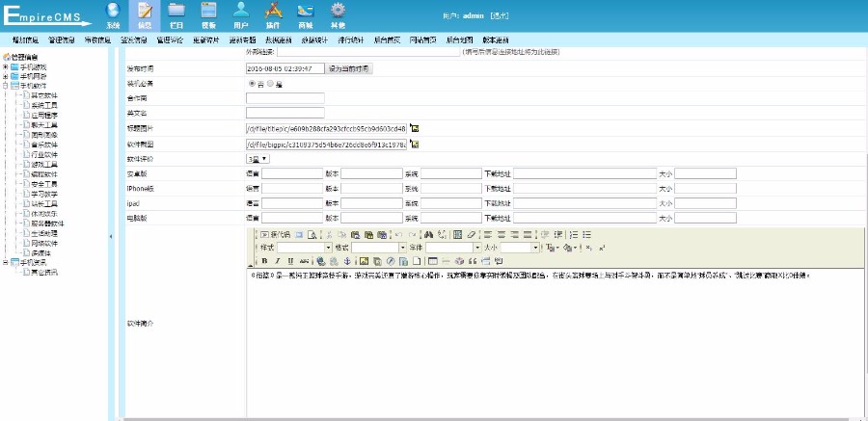Open the 插件 plugin icon in top navigation
The image size is (868, 421).
coord(274,11)
